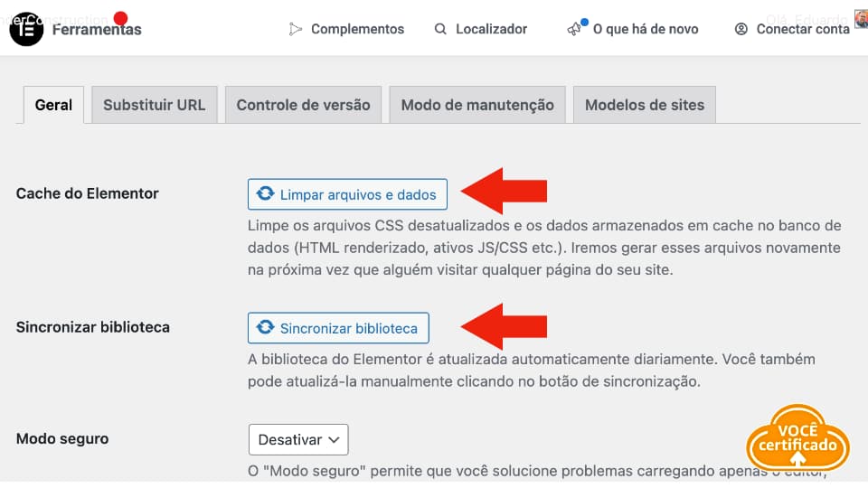Click the account user icon
The image size is (868, 488).
click(x=741, y=29)
